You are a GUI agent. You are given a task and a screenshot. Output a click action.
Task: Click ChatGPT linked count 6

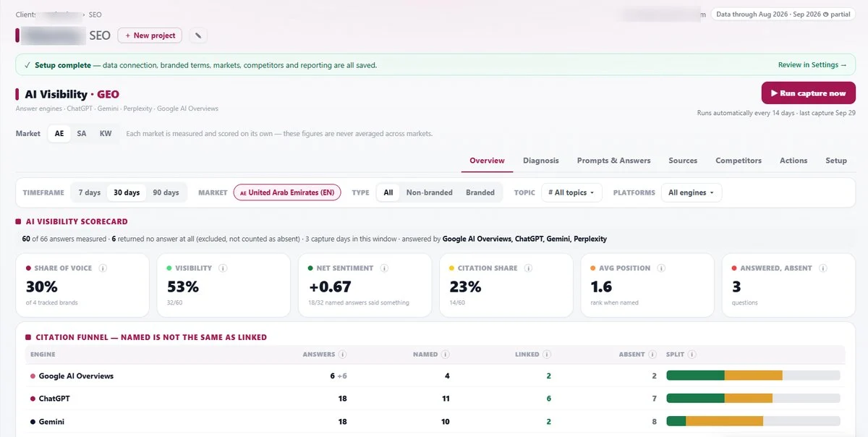[549, 399]
